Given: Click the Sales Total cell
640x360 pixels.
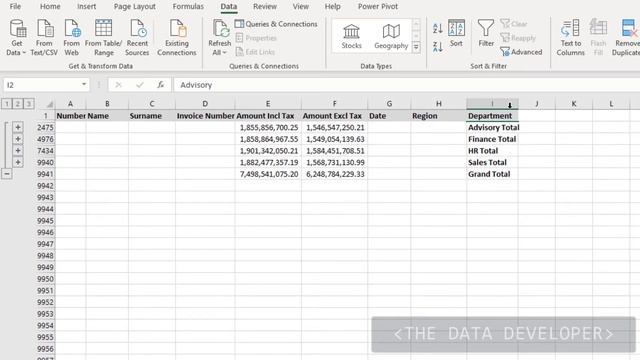Looking at the screenshot, I should point(492,162).
